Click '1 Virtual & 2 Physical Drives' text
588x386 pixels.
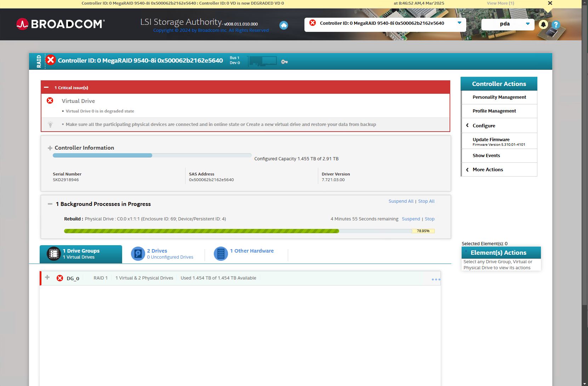tap(144, 278)
